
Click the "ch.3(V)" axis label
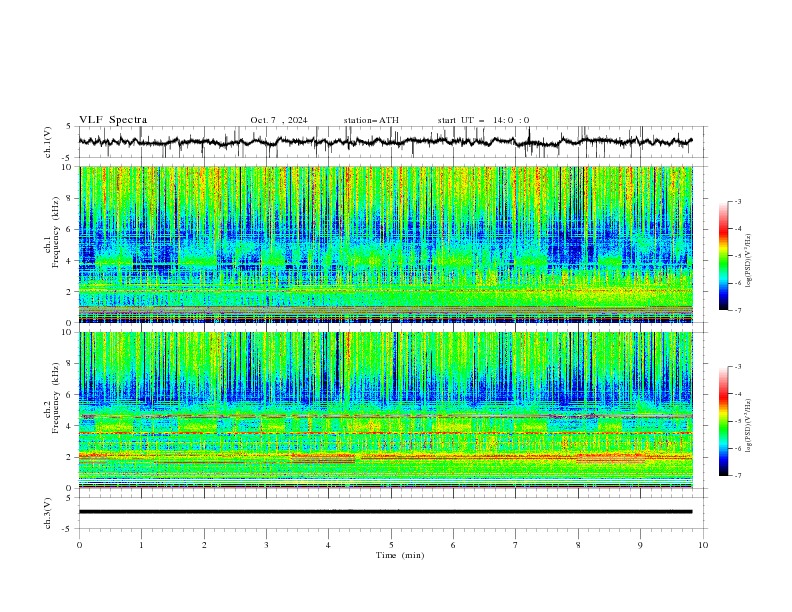(x=48, y=513)
